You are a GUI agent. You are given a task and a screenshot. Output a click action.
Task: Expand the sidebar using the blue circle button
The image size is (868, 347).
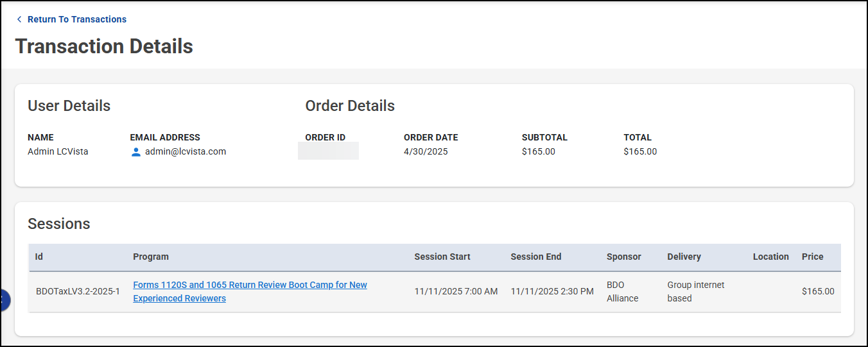click(x=4, y=300)
